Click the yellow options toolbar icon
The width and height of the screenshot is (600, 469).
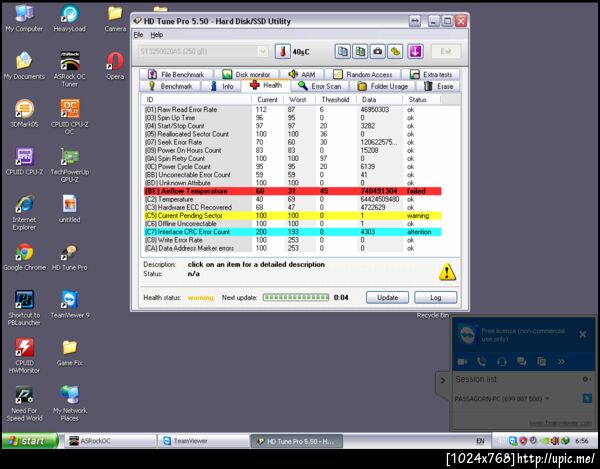click(395, 51)
